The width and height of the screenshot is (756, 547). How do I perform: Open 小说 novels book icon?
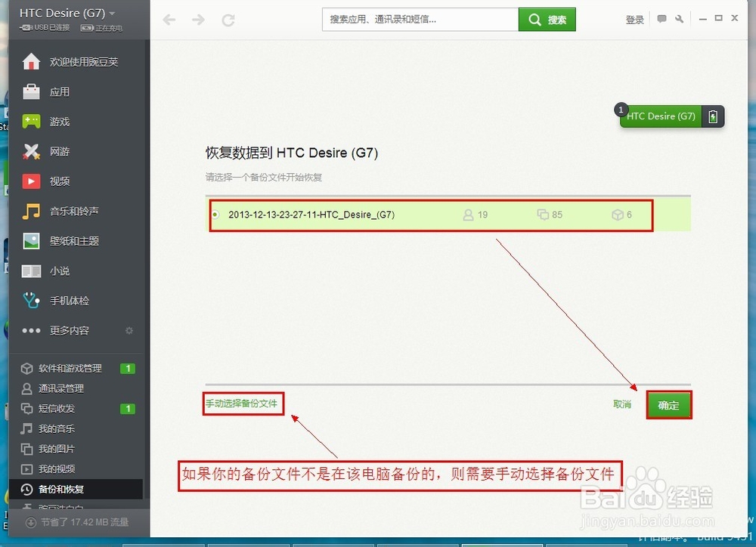(31, 270)
